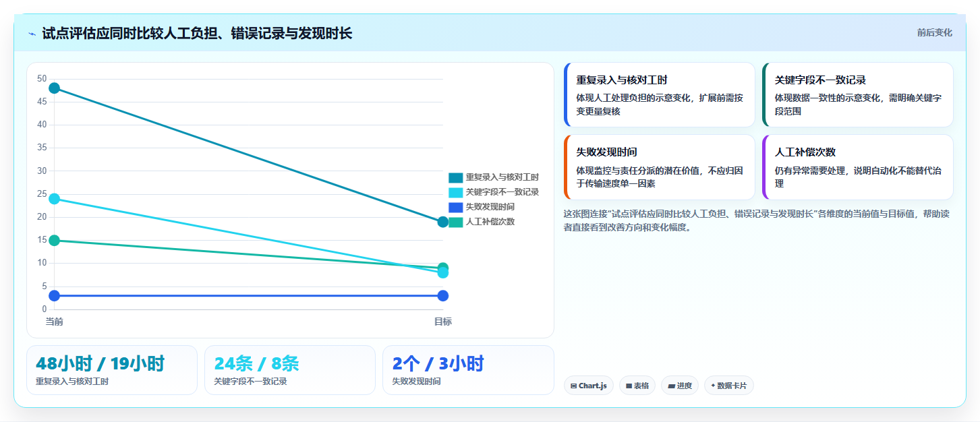Select the 48 data point at 当前

[x=55, y=88]
